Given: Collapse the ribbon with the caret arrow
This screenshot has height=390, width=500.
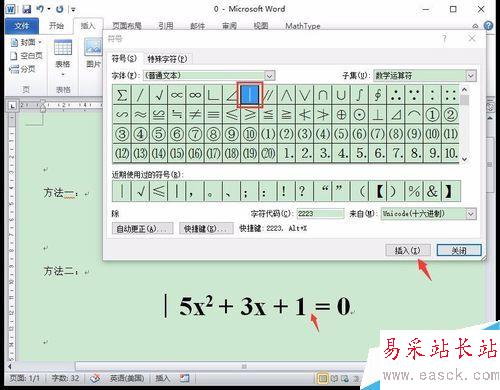Looking at the screenshot, I should pos(475,26).
